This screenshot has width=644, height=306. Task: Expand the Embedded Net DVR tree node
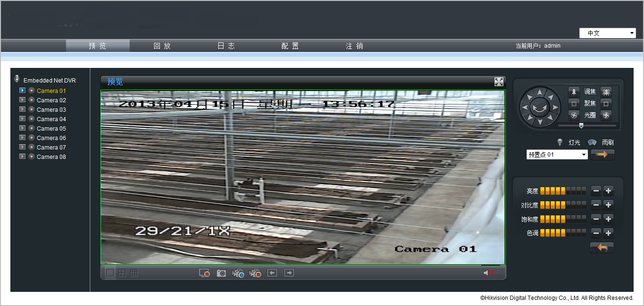click(x=17, y=80)
